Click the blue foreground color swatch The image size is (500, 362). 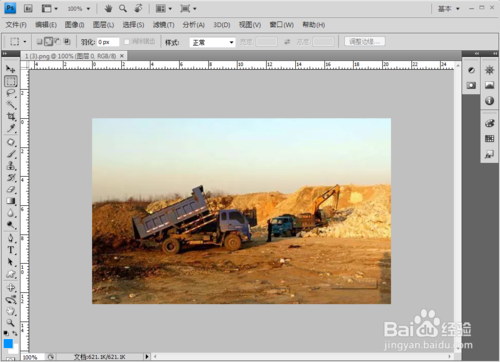tap(8, 343)
